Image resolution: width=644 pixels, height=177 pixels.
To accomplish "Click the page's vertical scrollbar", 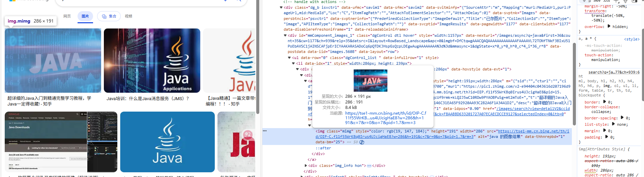I will 258,57.
